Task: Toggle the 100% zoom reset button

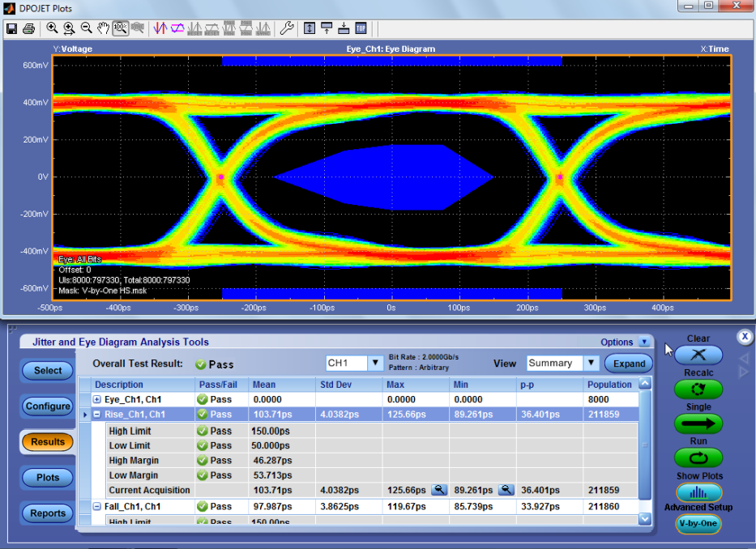Action: [x=120, y=28]
